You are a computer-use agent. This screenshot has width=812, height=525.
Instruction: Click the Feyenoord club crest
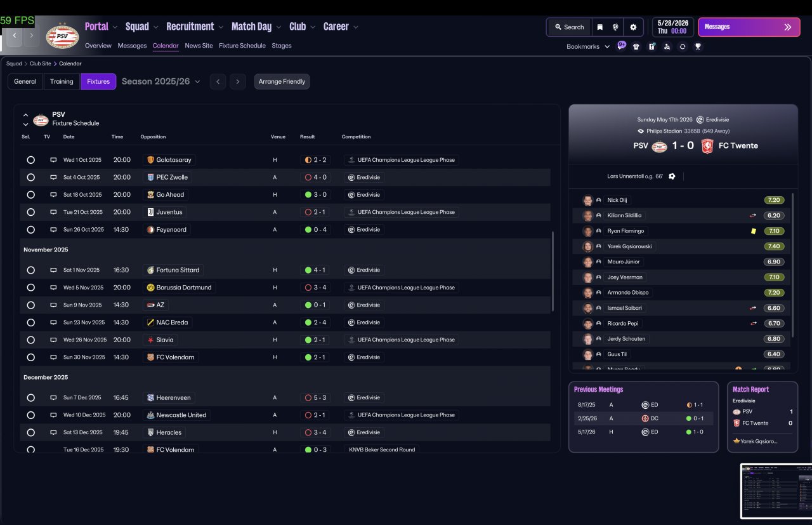pos(150,230)
